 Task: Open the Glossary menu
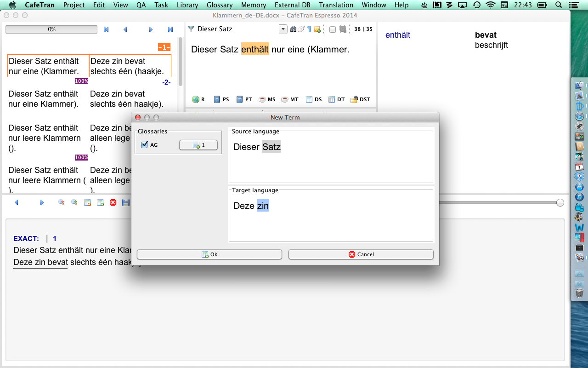click(x=220, y=5)
